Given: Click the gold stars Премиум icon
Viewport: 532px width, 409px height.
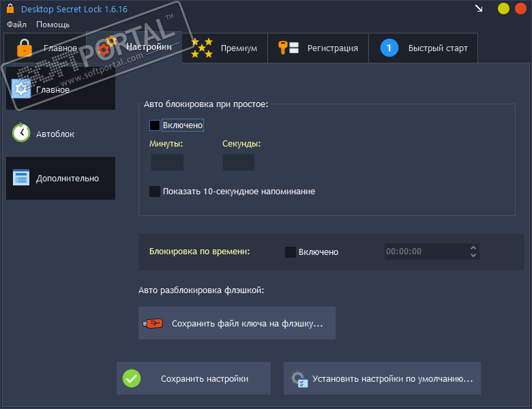Looking at the screenshot, I should pyautogui.click(x=202, y=48).
